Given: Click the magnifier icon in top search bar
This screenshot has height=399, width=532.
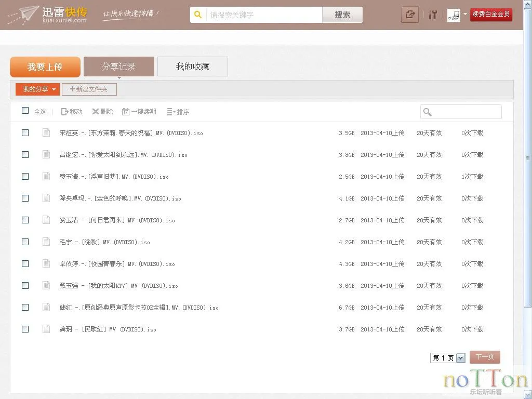Looking at the screenshot, I should 196,15.
